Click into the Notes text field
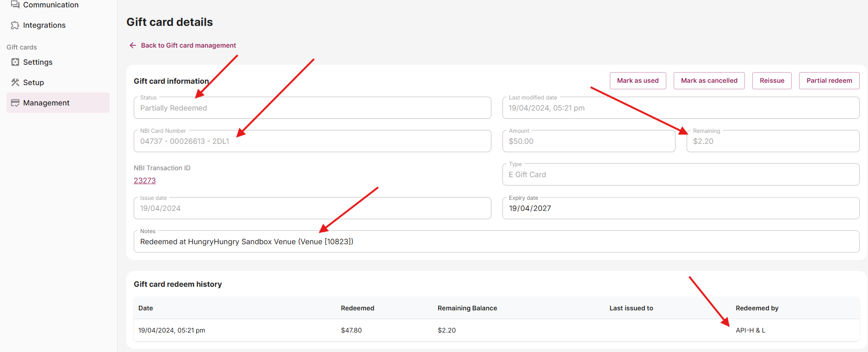868x352 pixels. tap(496, 242)
